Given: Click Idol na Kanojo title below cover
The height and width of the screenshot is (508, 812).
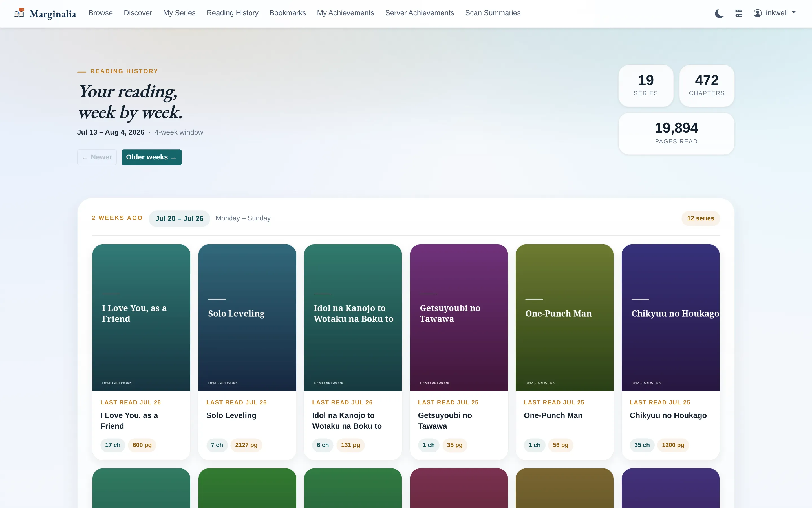Looking at the screenshot, I should click(x=347, y=421).
